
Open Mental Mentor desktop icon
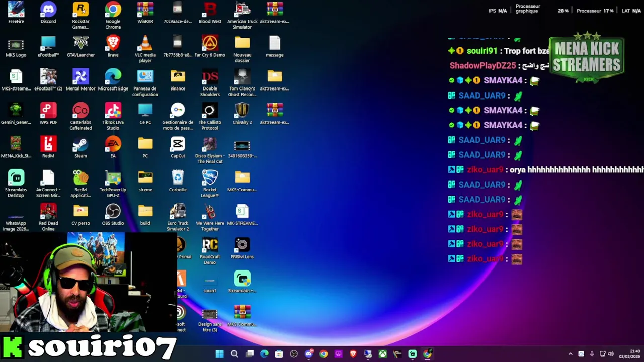click(x=80, y=80)
